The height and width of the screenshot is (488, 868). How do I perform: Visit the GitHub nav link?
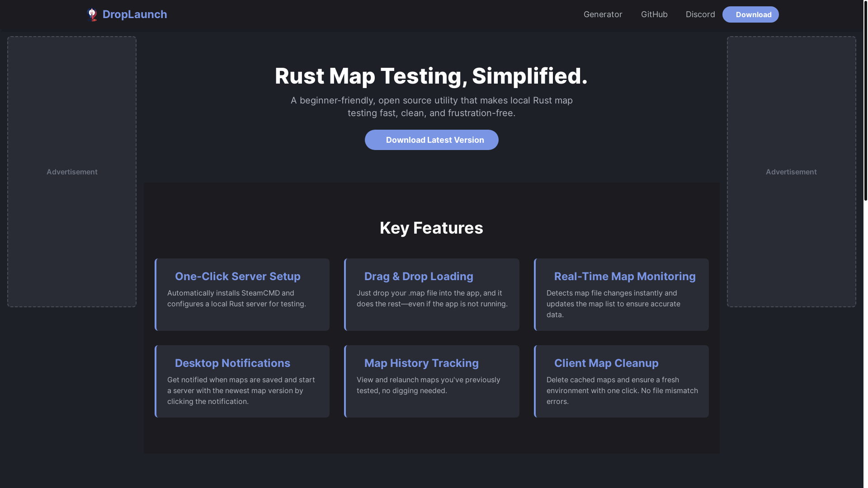pyautogui.click(x=654, y=14)
